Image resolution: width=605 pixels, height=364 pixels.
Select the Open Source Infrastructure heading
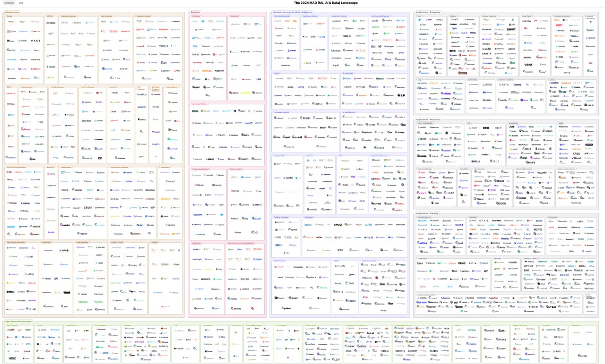pos(18,322)
